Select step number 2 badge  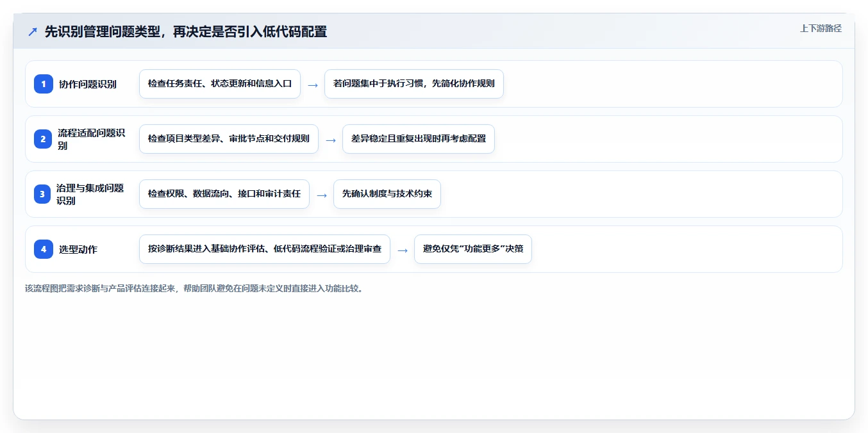[44, 139]
